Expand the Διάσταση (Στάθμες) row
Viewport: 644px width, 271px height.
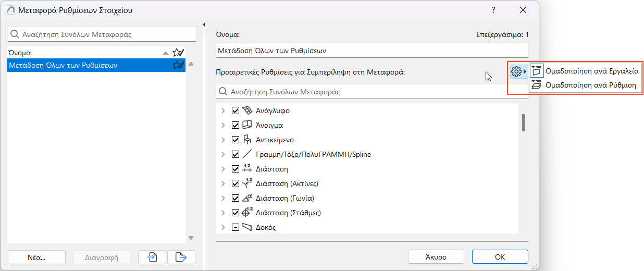point(223,213)
